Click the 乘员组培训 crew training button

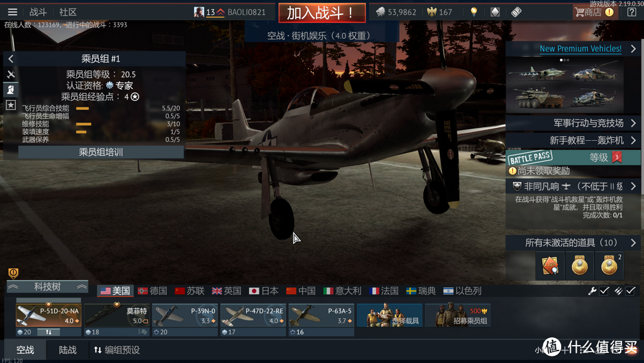pyautogui.click(x=101, y=152)
